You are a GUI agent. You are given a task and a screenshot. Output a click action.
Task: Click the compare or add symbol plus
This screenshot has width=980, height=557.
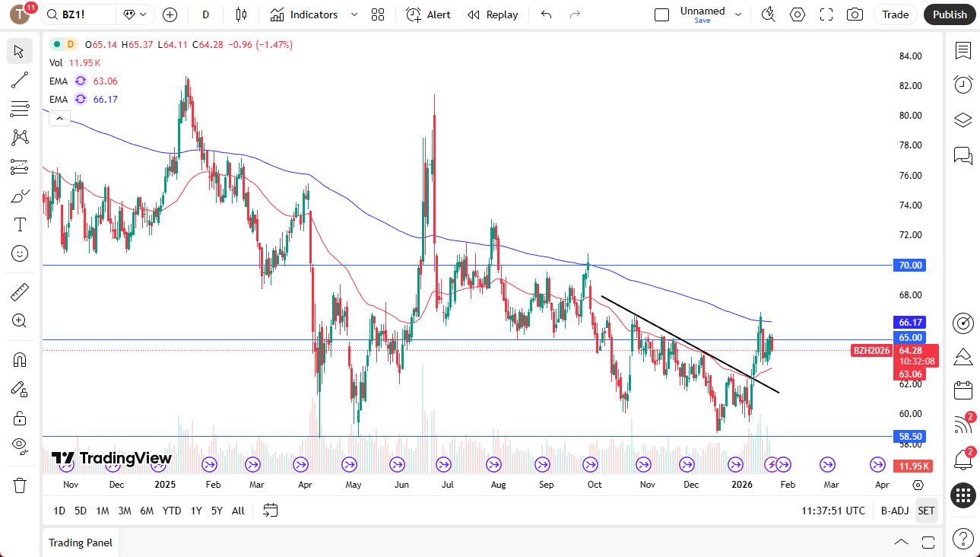tap(170, 14)
